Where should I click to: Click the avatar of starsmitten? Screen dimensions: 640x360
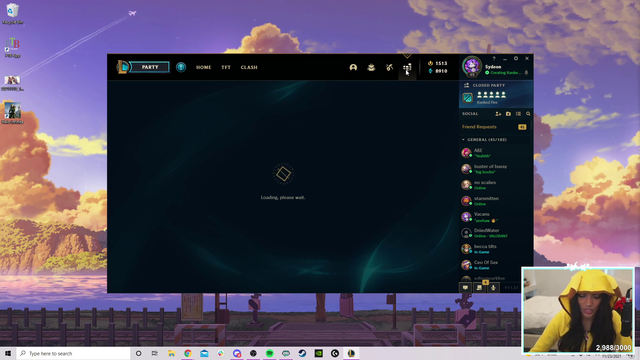466,201
